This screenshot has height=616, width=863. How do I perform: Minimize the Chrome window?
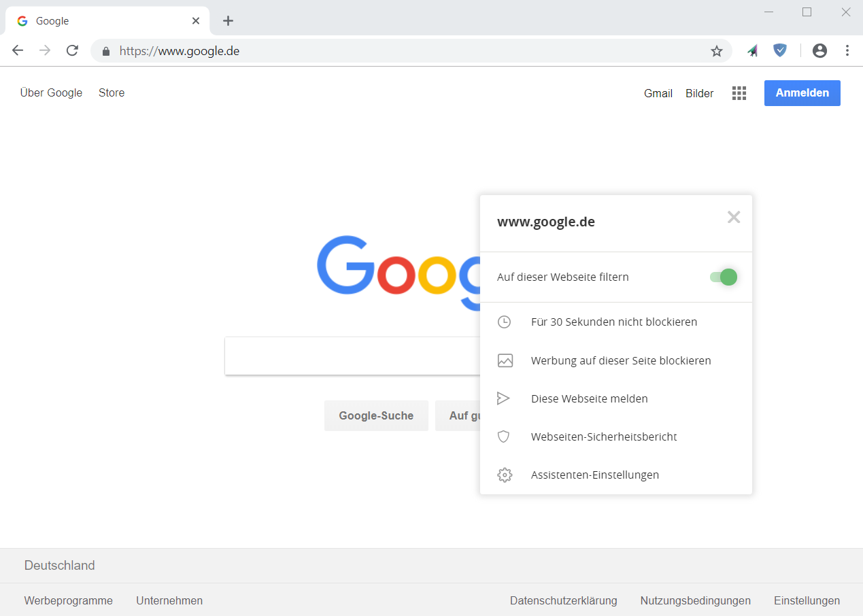pos(769,12)
